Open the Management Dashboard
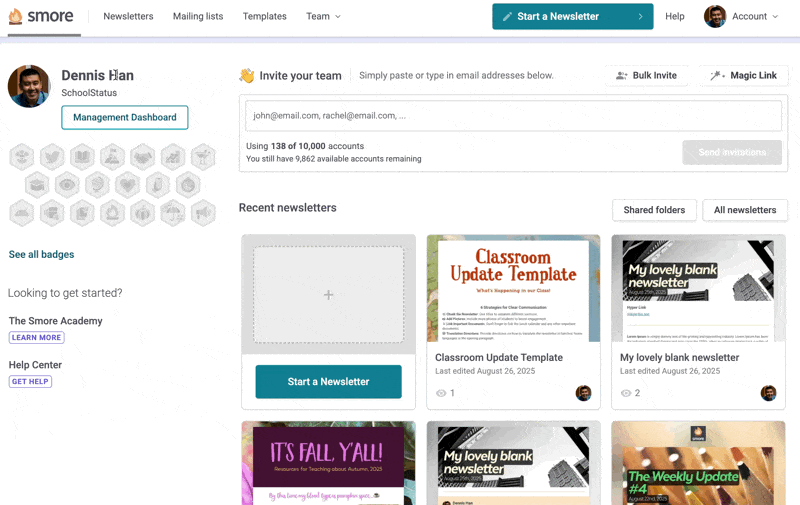 [124, 117]
